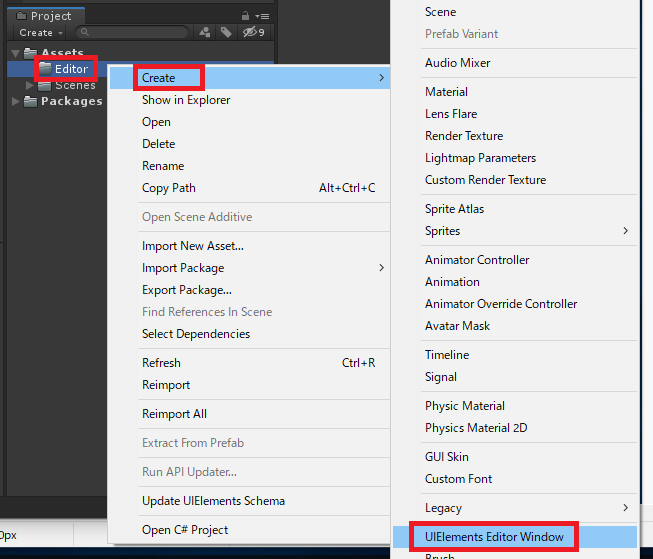Choose Show in Explorer
The image size is (653, 559).
(x=250, y=100)
